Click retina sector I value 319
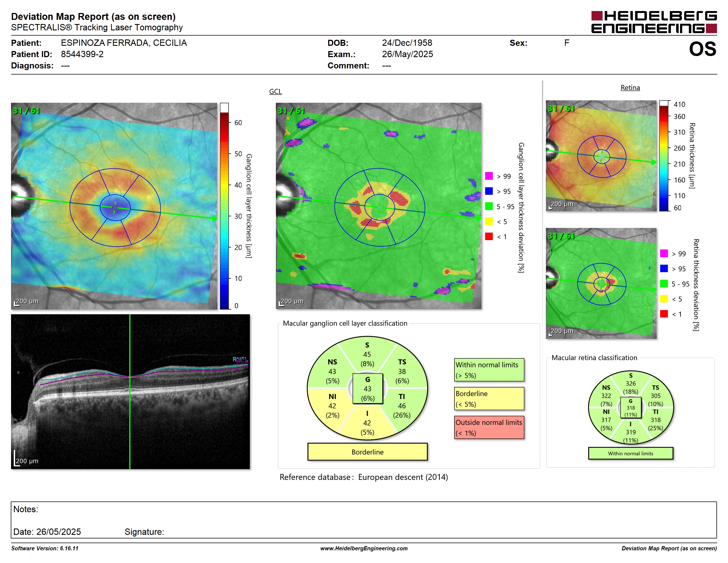 tap(630, 432)
